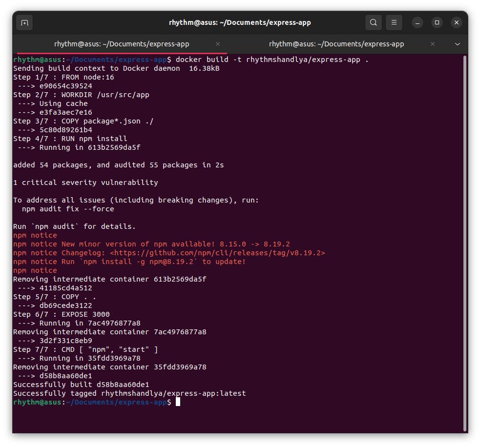The width and height of the screenshot is (481, 448).
Task: Close the first express-app tab
Action: [218, 44]
